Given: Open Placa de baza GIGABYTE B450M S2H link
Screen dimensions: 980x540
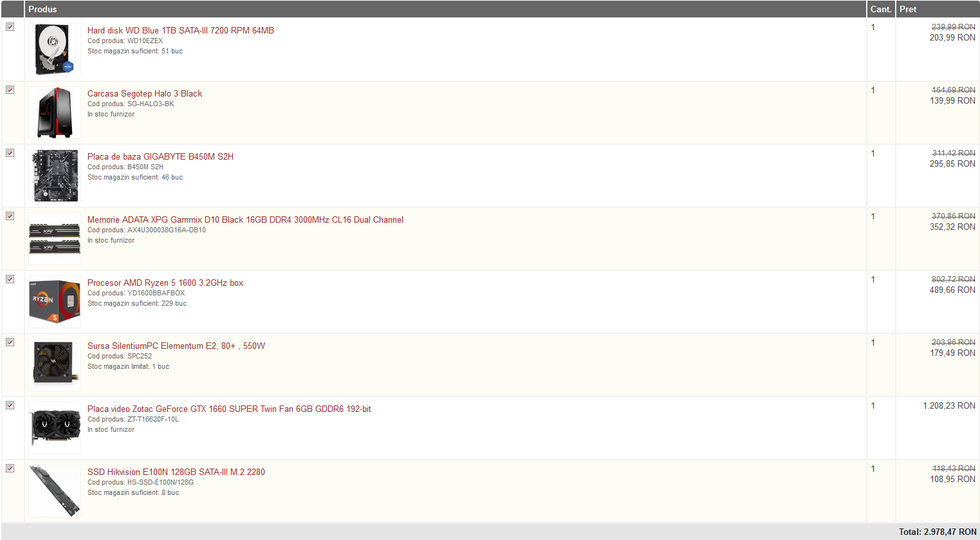Looking at the screenshot, I should click(160, 156).
